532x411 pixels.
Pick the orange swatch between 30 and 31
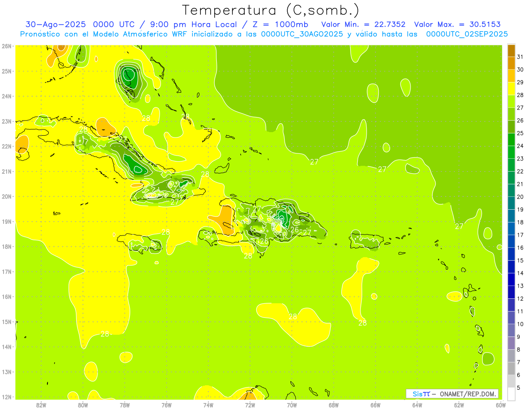coord(511,63)
